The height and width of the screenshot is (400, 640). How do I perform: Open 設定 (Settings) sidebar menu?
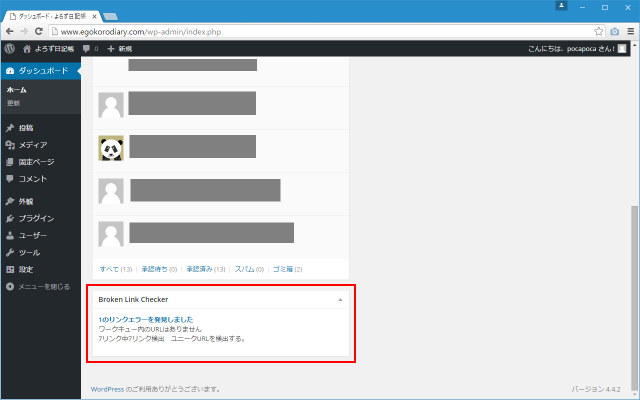pos(25,269)
